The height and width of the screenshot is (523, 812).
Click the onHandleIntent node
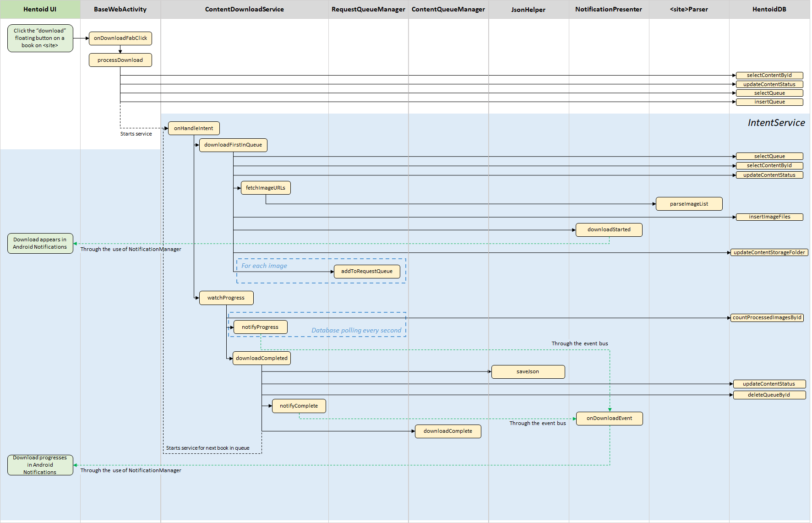[x=194, y=128]
